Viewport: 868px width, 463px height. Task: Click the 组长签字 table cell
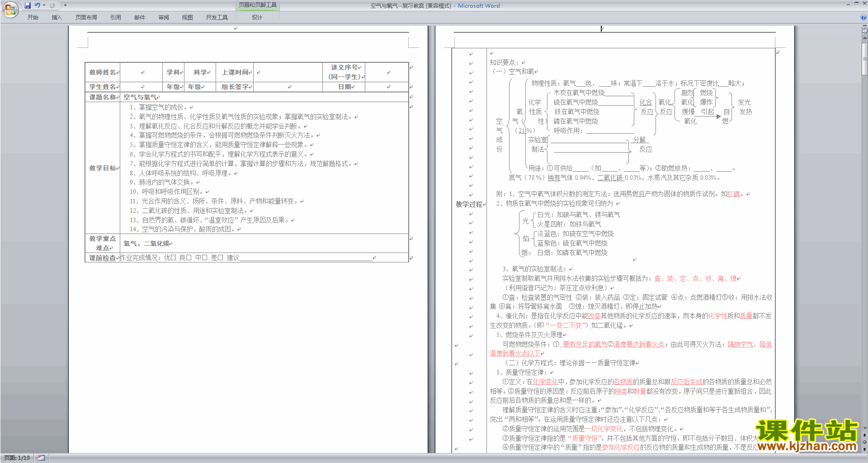pyautogui.click(x=235, y=87)
